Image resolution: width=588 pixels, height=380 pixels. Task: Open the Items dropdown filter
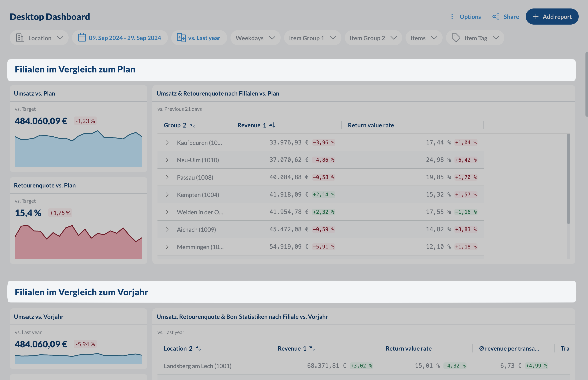pyautogui.click(x=423, y=38)
